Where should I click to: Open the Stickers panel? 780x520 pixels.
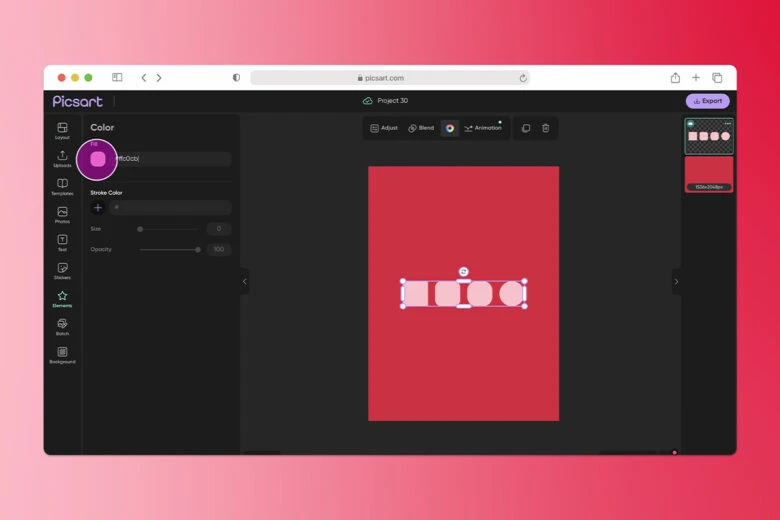[x=62, y=270]
